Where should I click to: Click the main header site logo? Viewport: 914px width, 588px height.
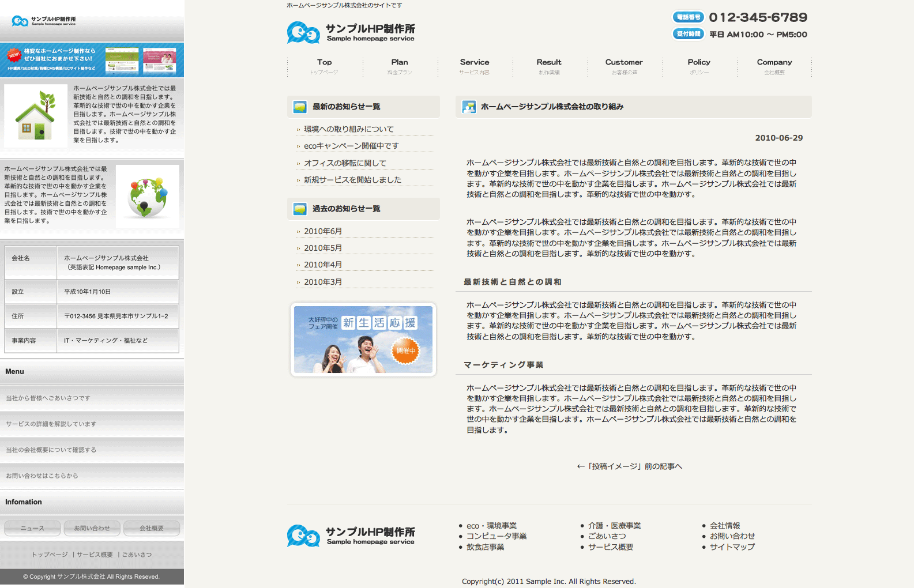tap(351, 33)
